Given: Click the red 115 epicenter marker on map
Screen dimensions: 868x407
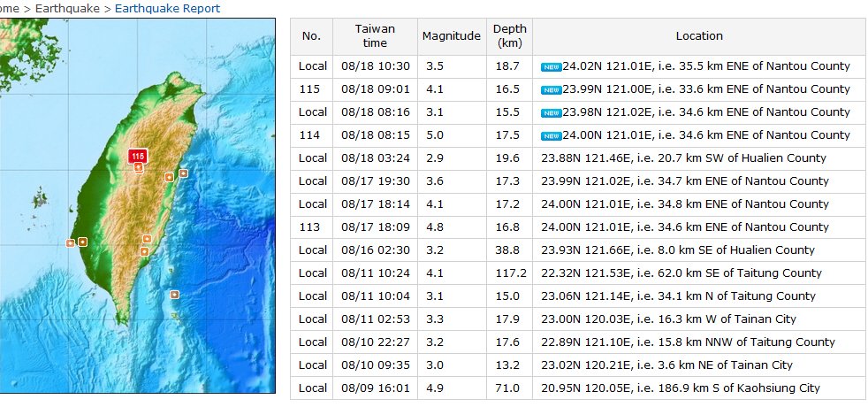Looking at the screenshot, I should pos(138,157).
